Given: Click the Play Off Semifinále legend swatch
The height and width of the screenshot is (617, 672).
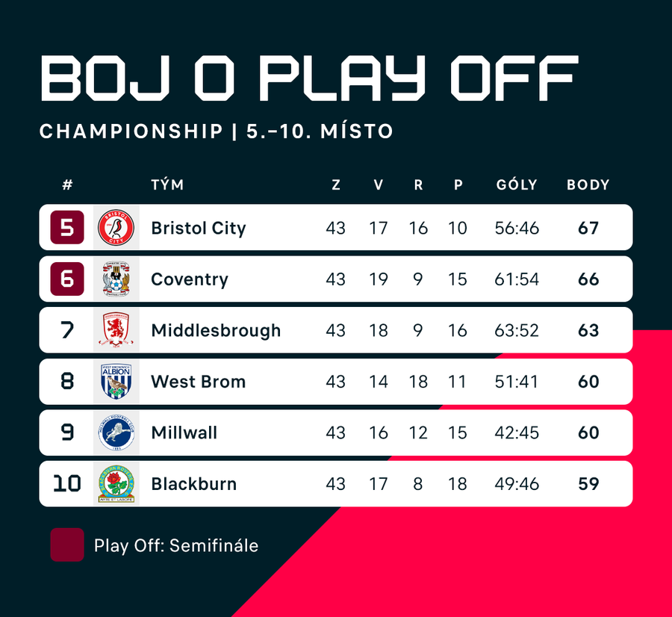Looking at the screenshot, I should coord(66,545).
